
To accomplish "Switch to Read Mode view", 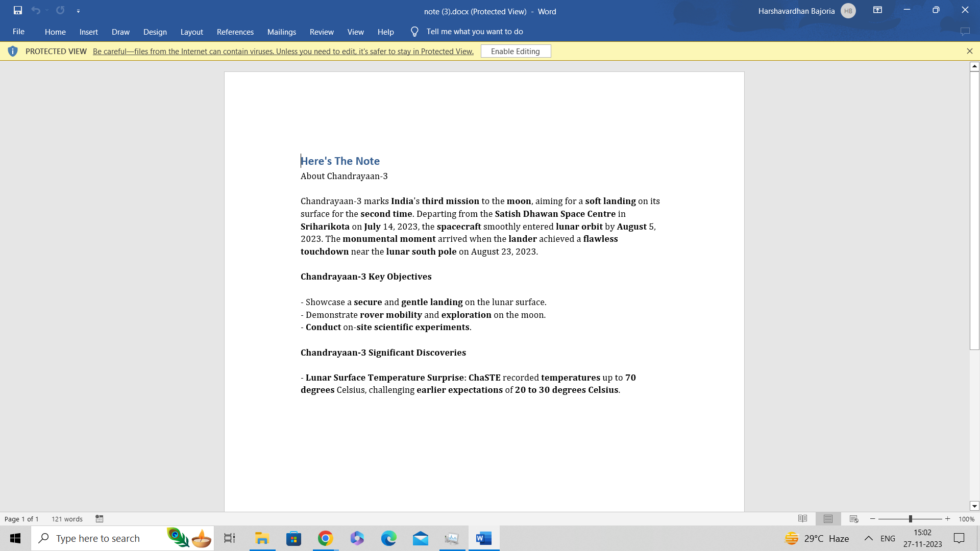I will point(802,519).
